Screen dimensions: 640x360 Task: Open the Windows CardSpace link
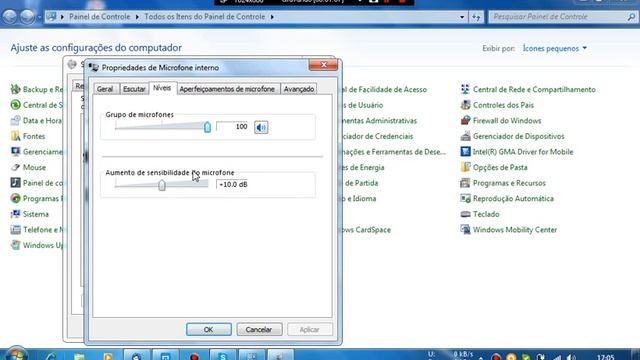coord(366,229)
